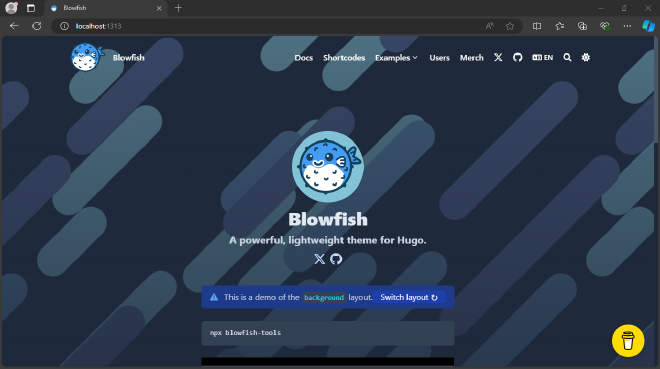This screenshot has width=660, height=369.
Task: Open a new browser tab
Action: (178, 8)
